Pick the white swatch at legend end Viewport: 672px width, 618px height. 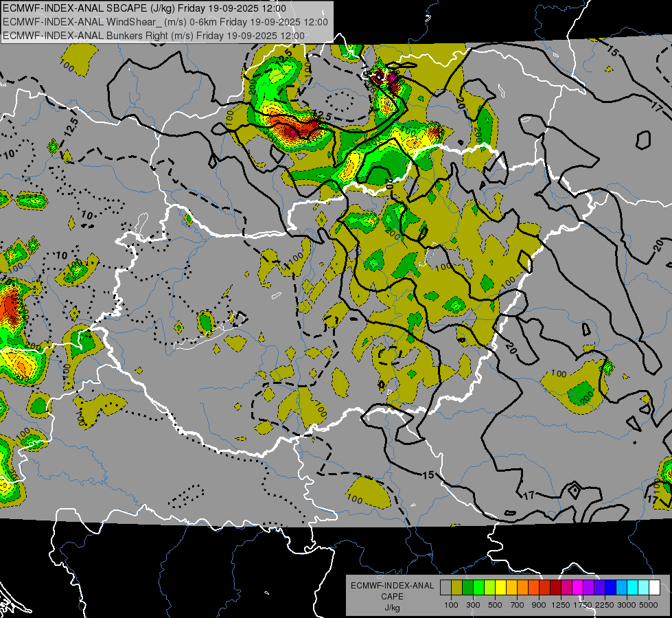pos(654,587)
